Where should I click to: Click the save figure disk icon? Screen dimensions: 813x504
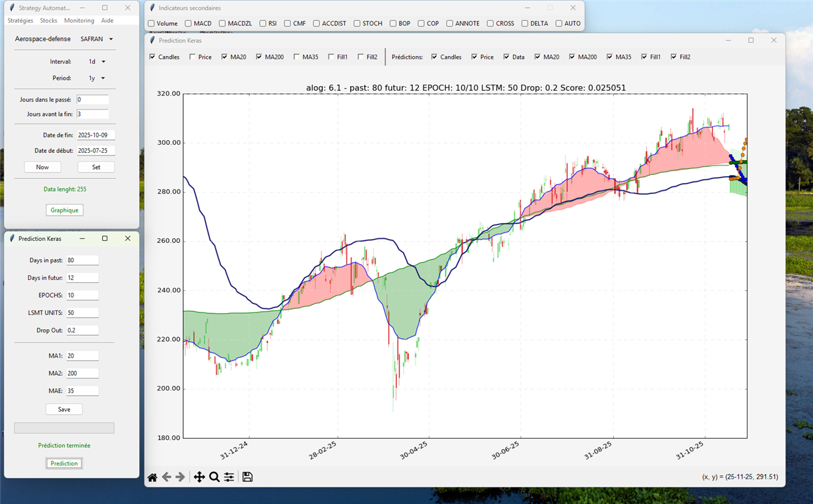[x=247, y=477]
